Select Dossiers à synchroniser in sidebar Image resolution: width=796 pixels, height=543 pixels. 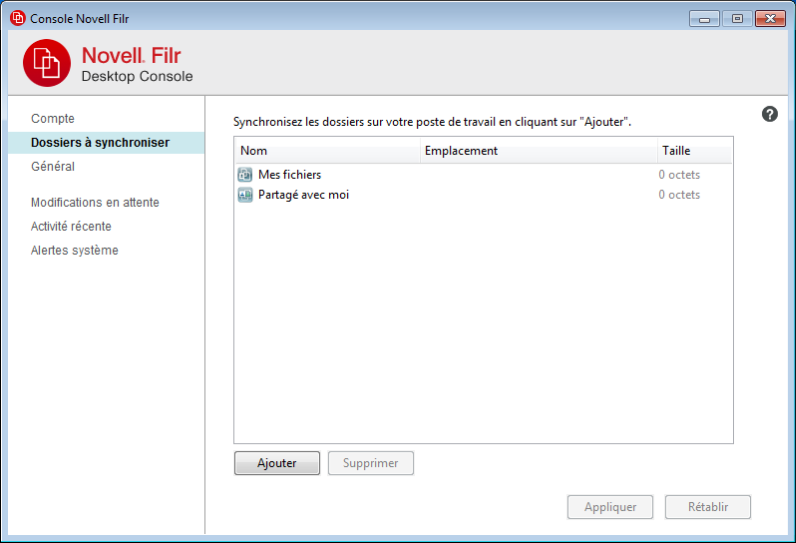[100, 143]
